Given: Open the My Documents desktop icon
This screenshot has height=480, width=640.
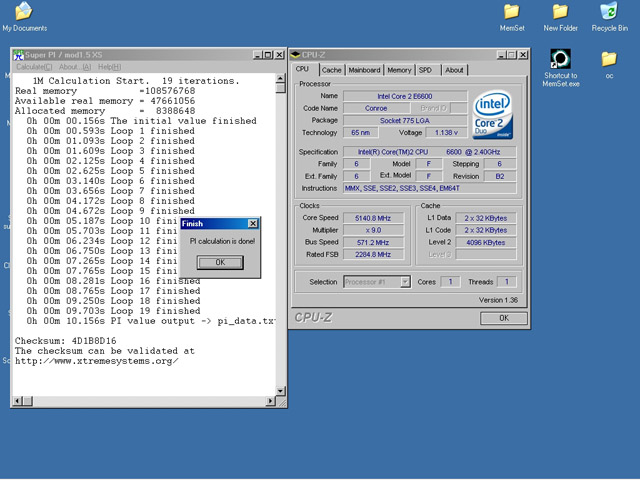Looking at the screenshot, I should (22, 13).
